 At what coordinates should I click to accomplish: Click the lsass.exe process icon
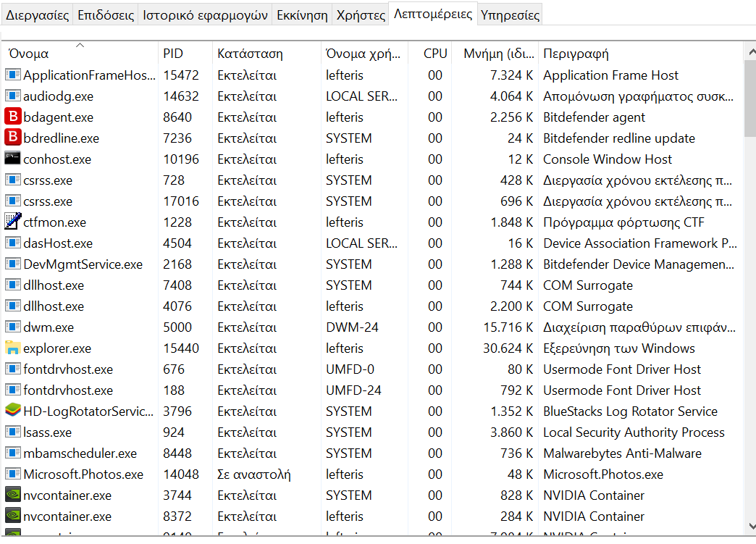pyautogui.click(x=12, y=432)
